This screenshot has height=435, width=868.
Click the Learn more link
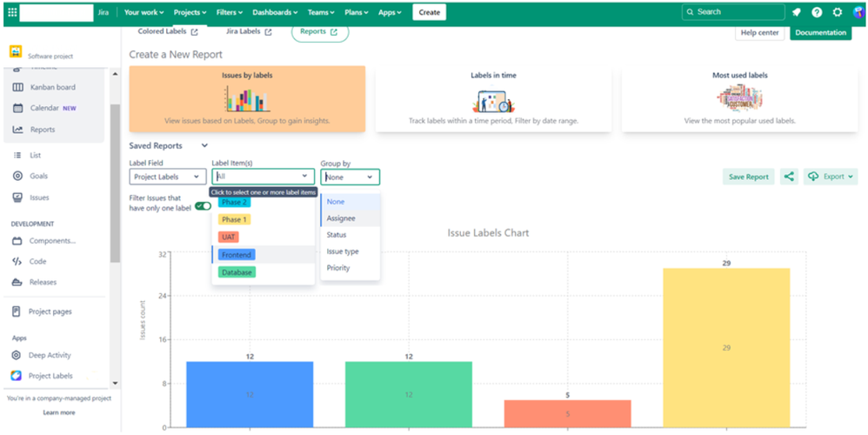coord(58,412)
